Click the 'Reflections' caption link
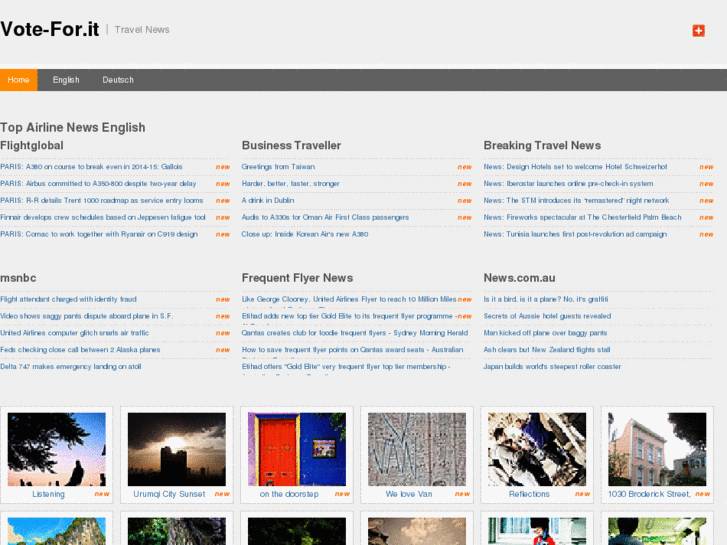The image size is (727, 545). (529, 494)
